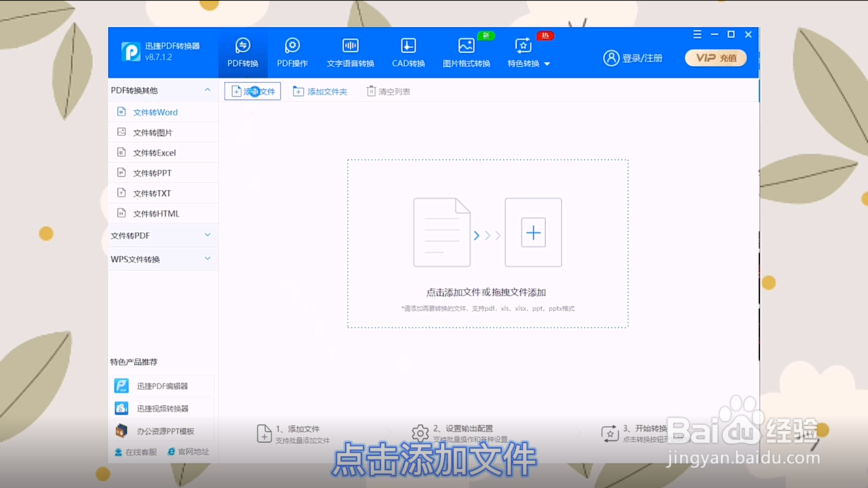
Task: Select 文件转Excel in the sidebar
Action: 163,153
